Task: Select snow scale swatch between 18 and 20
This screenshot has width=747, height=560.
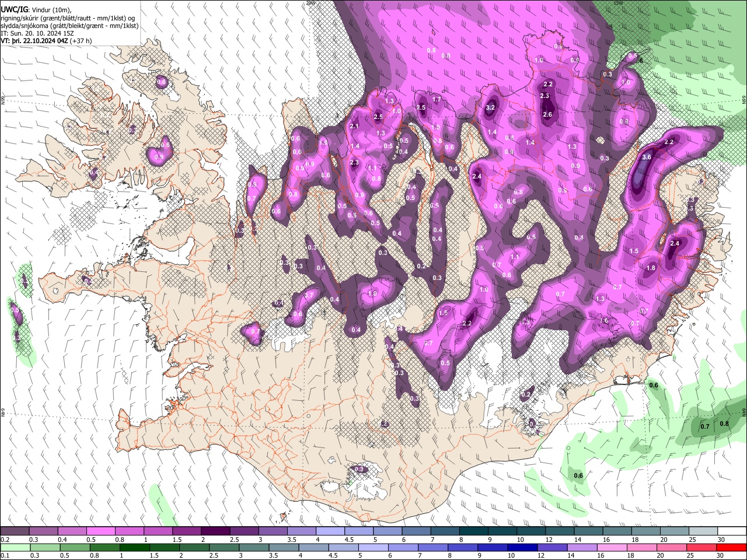Action: (646, 531)
